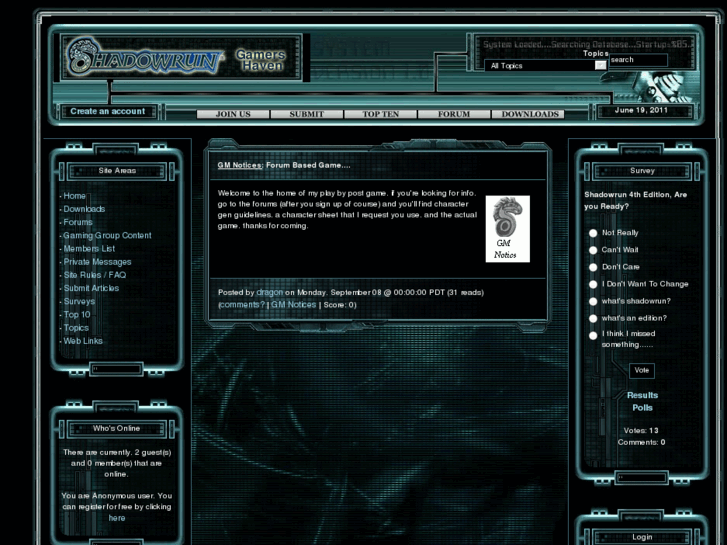Open the Top 10 link in Site Areas
Image resolution: width=727 pixels, height=545 pixels.
(x=77, y=314)
